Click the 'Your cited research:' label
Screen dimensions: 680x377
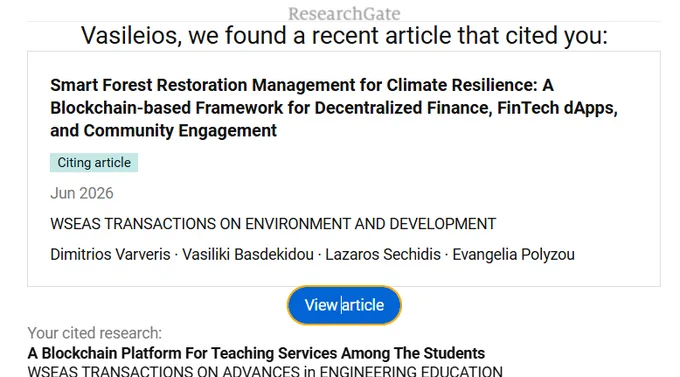[x=95, y=333]
